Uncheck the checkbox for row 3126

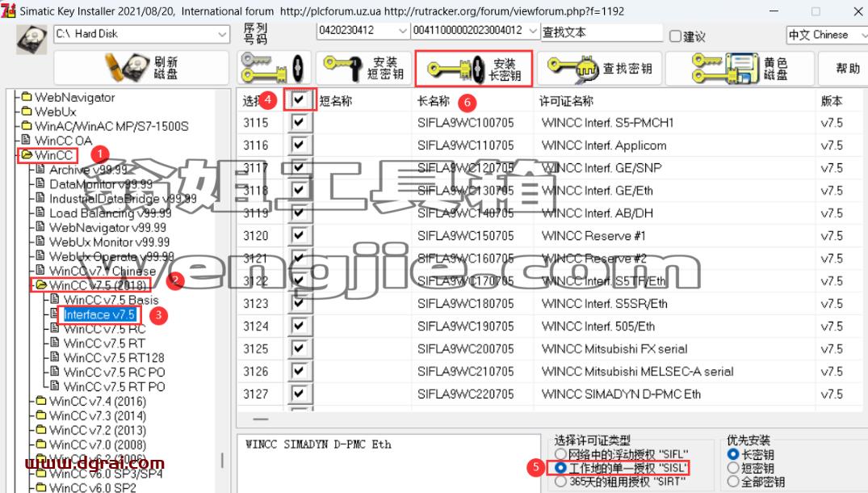tap(299, 371)
